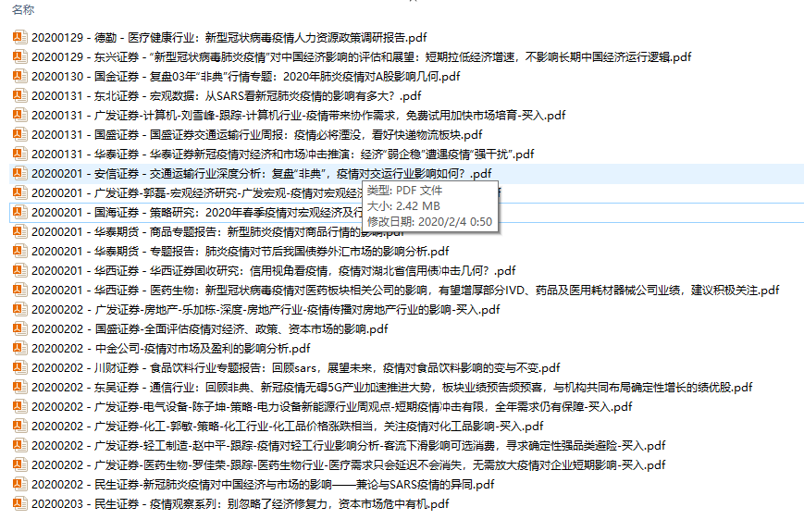Select file name 德勤 医疗健康行业 人力资源政策调研报告.pdf

tap(229, 37)
